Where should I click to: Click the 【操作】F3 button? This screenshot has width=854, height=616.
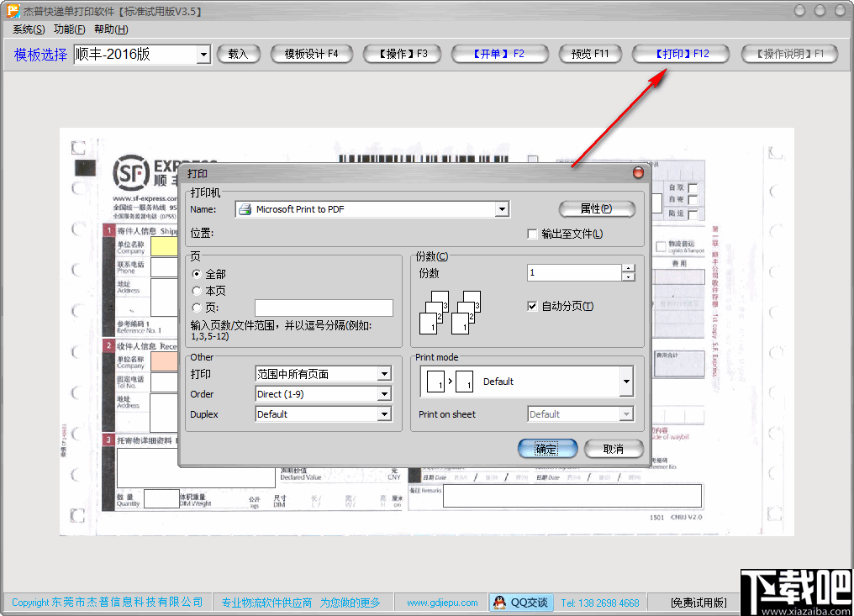[402, 54]
